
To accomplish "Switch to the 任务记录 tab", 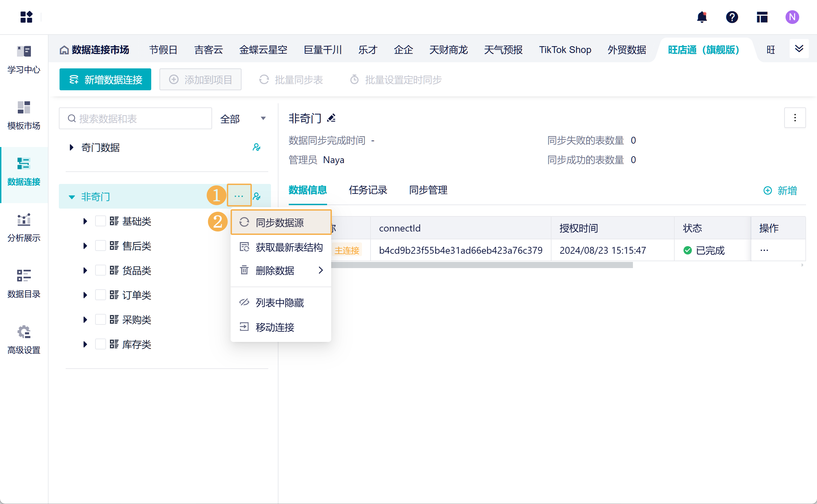I will (x=368, y=190).
